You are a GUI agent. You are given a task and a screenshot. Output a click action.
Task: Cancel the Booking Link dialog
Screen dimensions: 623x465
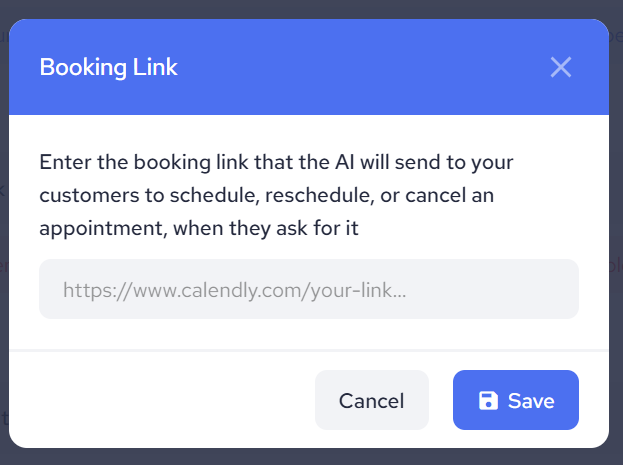click(x=371, y=401)
